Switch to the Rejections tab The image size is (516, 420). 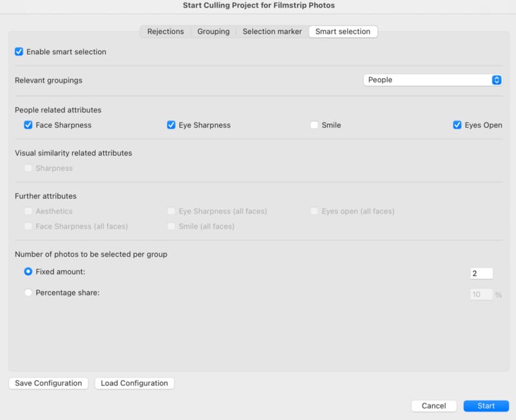[165, 31]
